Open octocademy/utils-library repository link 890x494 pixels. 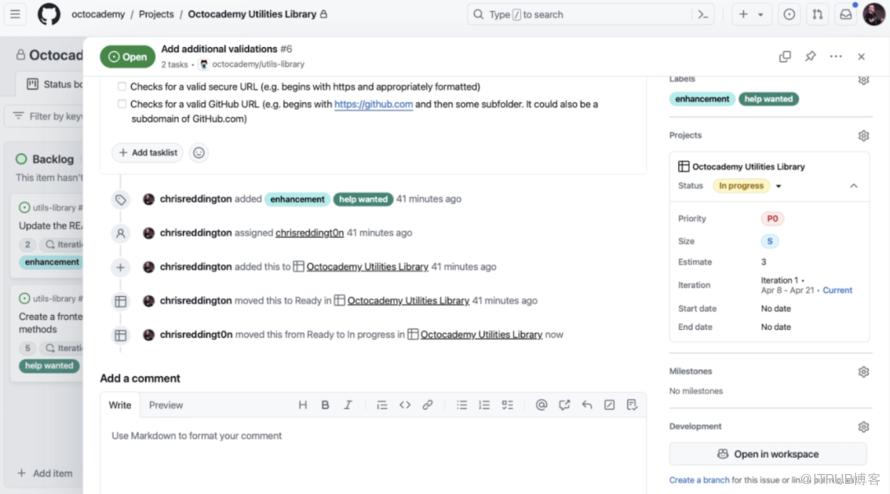click(258, 64)
